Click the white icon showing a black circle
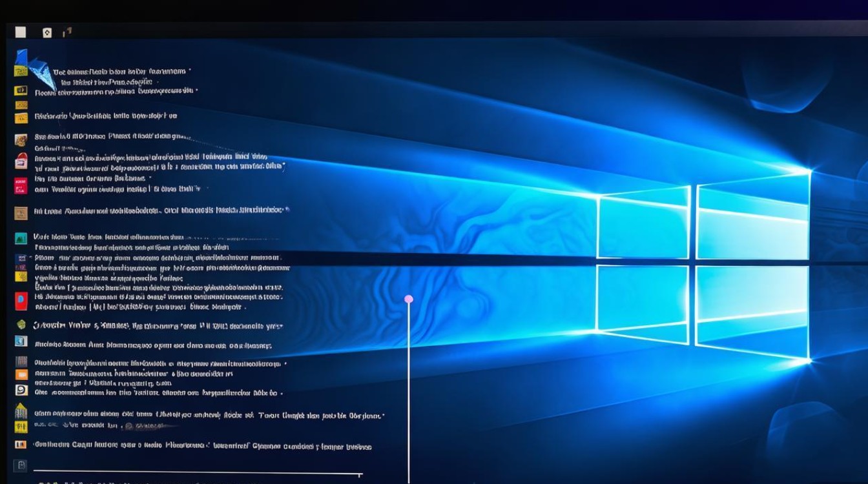 21,390
